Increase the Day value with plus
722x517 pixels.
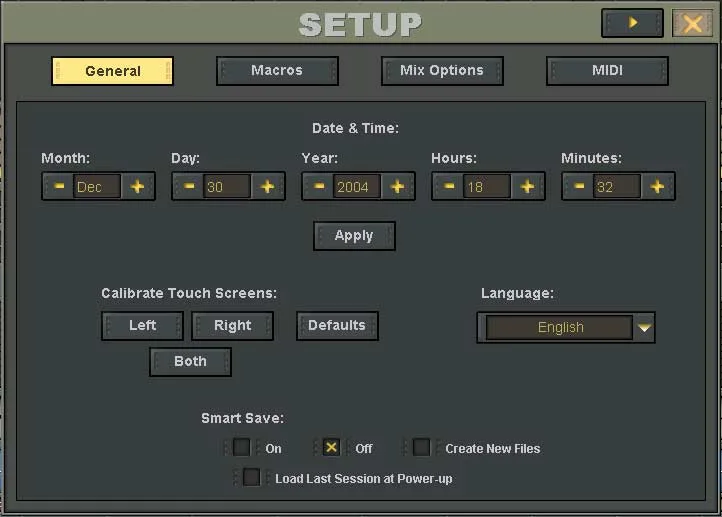tap(267, 186)
